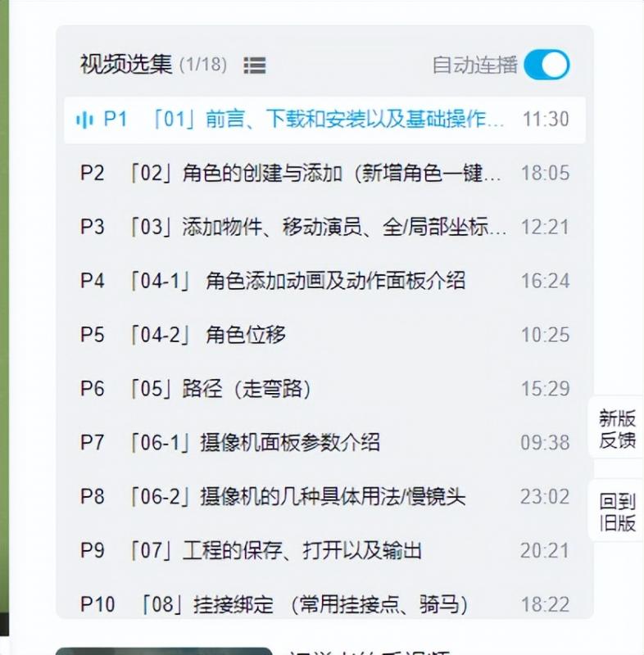This screenshot has height=655, width=644.
Task: Click the 新版反馈 feedback button
Action: pos(616,429)
